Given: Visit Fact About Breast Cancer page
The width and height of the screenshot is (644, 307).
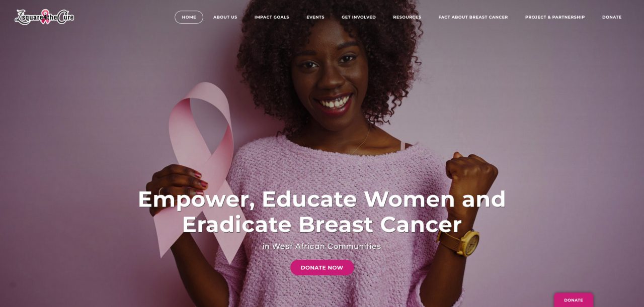Looking at the screenshot, I should (473, 17).
